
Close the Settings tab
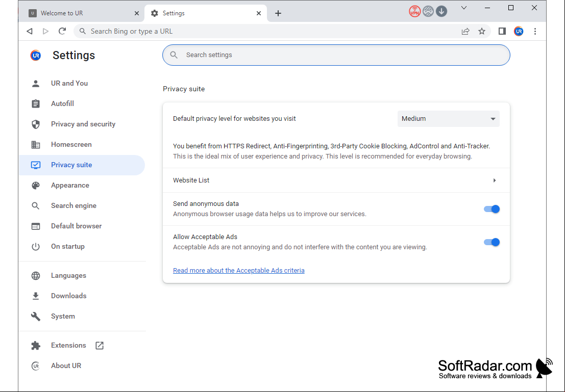[x=259, y=13]
